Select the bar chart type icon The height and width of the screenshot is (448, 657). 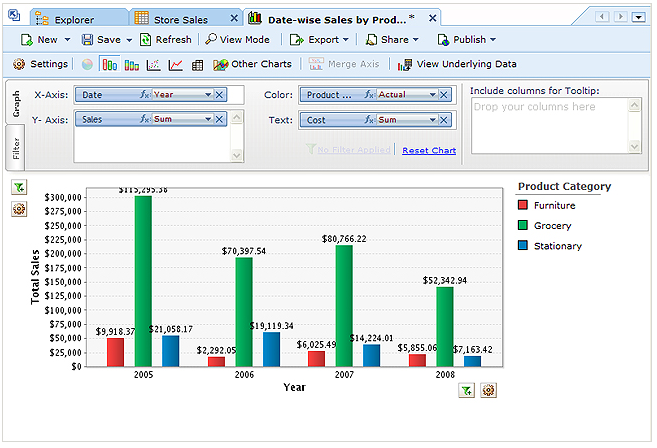pyautogui.click(x=109, y=64)
